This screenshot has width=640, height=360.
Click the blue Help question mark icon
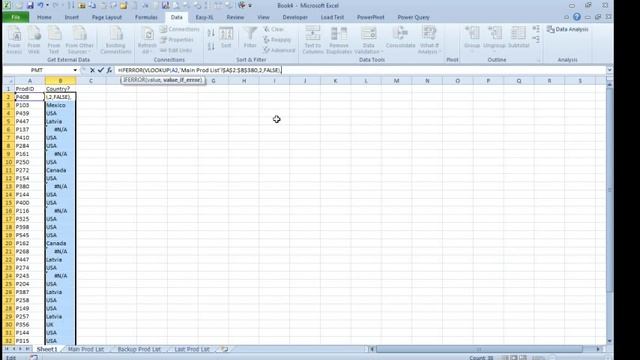[577, 17]
